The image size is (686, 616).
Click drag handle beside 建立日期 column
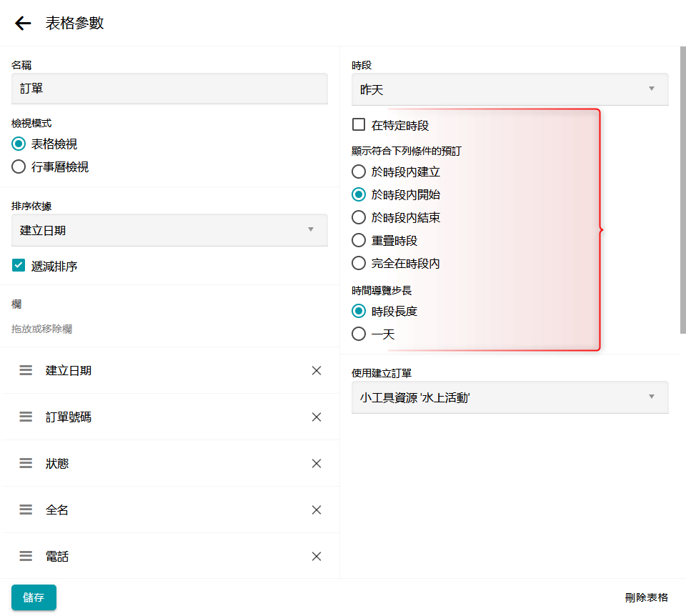click(x=26, y=370)
